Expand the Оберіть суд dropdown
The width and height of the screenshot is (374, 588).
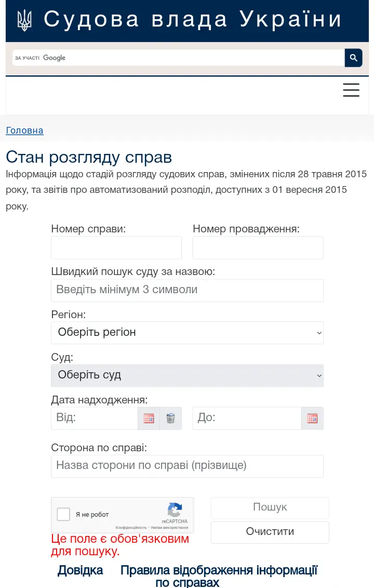187,375
